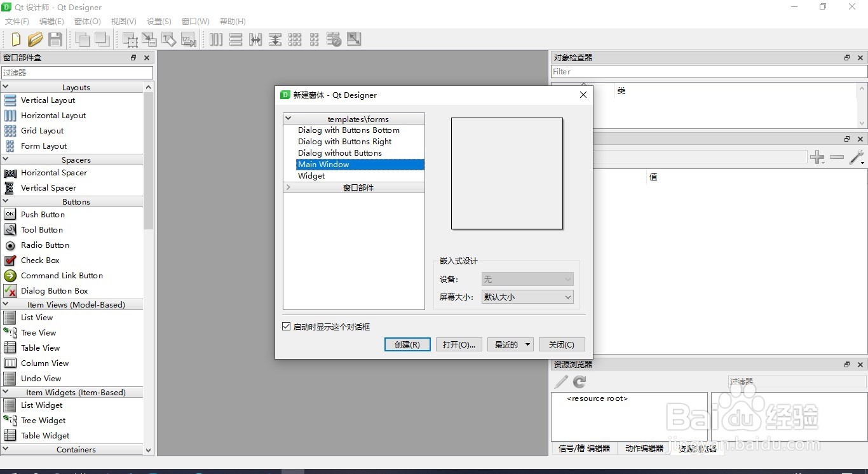Open the 帮助(H) menu

(x=233, y=21)
